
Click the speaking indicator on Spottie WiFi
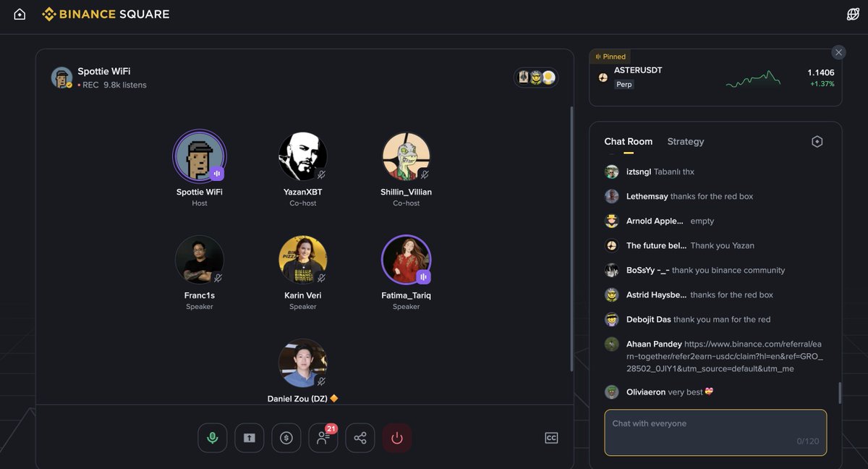click(x=218, y=174)
